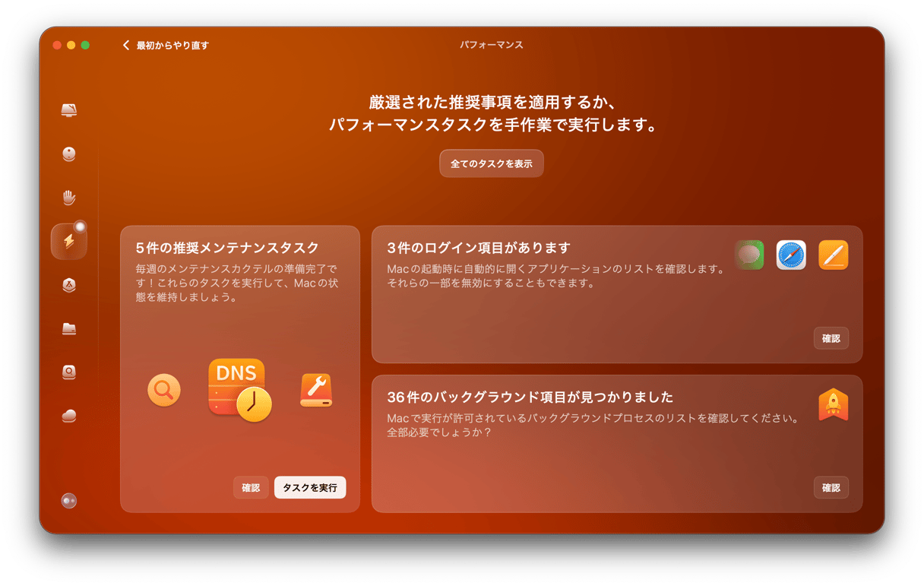This screenshot has height=586, width=924.
Task: Click the rocket background items icon
Action: click(x=833, y=405)
